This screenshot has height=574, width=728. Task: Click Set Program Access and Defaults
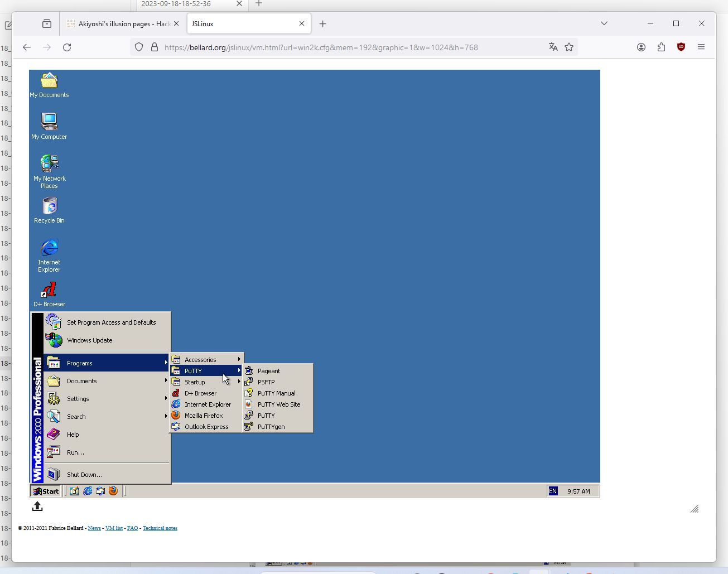point(107,322)
